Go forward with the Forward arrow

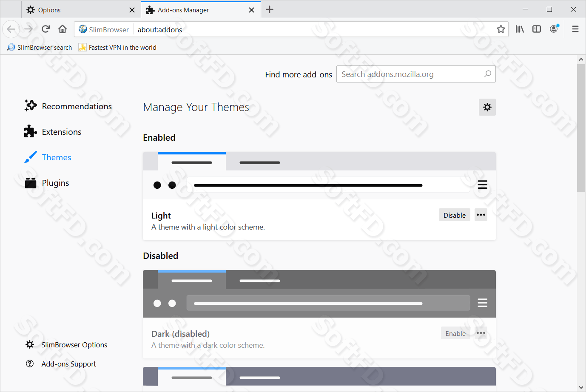tap(28, 29)
